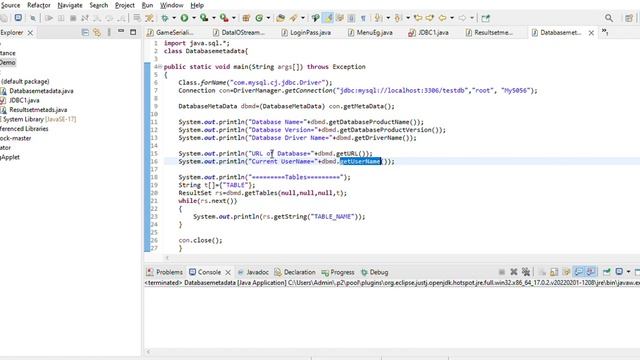Open the Quick Access magnifier search
This screenshot has height=360, width=640.
609,18
